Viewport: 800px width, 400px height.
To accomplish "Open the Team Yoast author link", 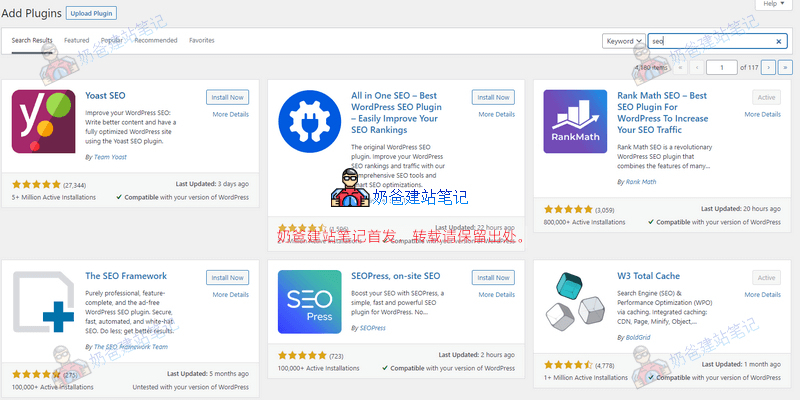I will [110, 157].
